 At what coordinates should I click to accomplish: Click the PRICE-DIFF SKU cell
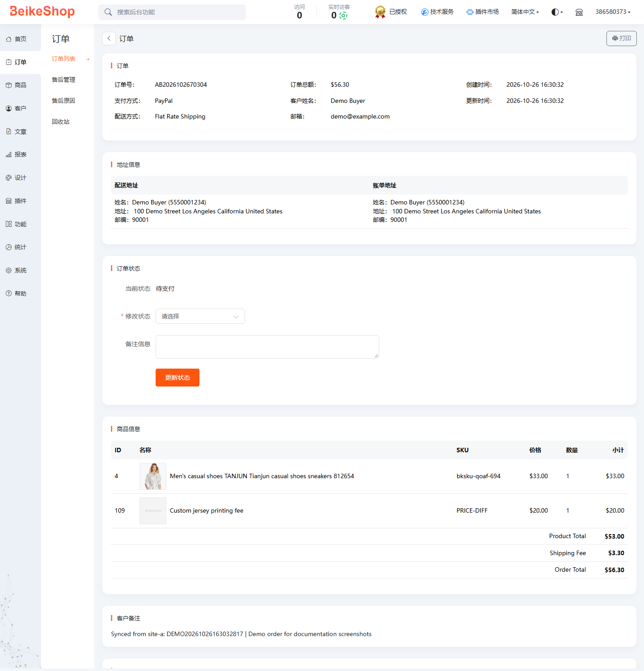[472, 511]
